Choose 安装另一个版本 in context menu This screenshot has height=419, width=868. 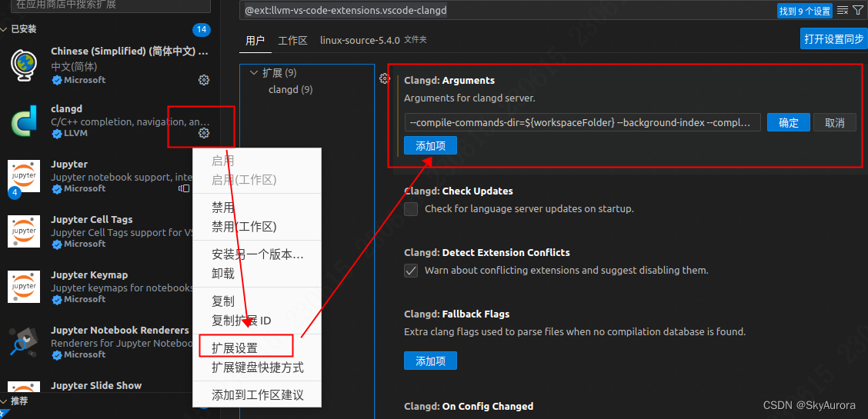coord(258,254)
